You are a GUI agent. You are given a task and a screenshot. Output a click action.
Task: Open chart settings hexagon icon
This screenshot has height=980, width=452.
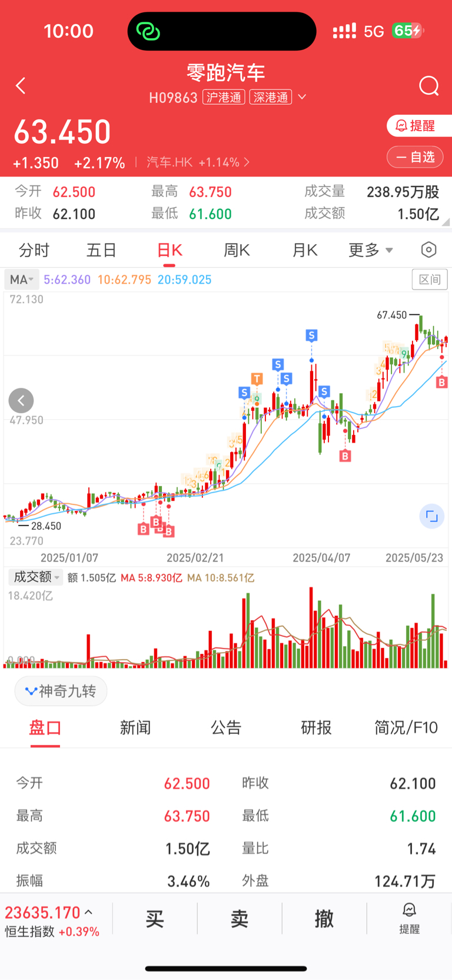pyautogui.click(x=429, y=250)
